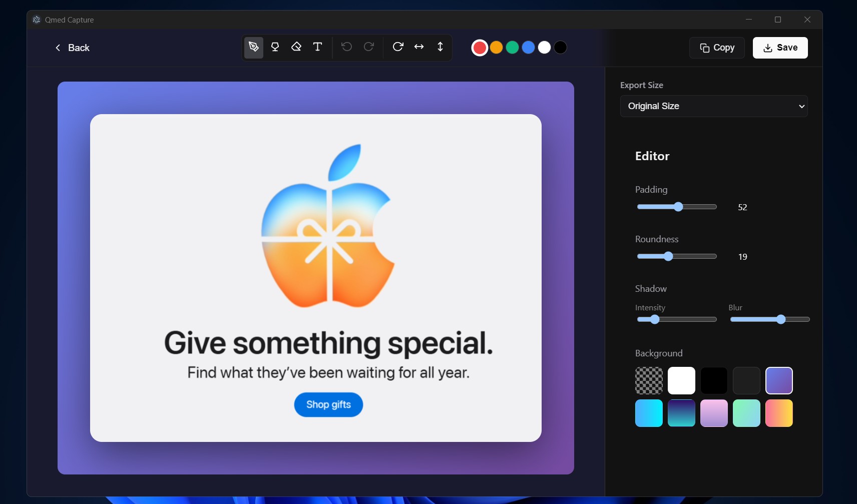The width and height of the screenshot is (857, 504).
Task: Copy the image to clipboard
Action: [x=717, y=48]
